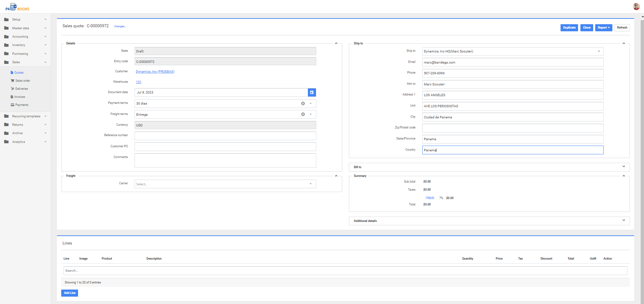
Task: Clear the Freight terms value
Action: (303, 114)
